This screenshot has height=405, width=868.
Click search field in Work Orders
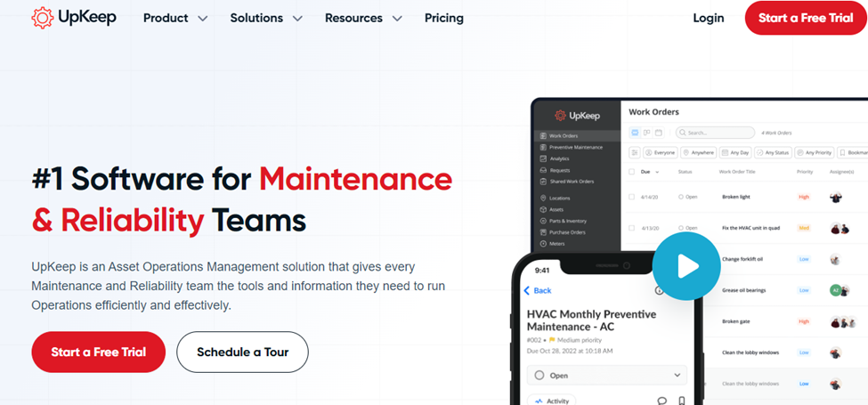[x=715, y=133]
